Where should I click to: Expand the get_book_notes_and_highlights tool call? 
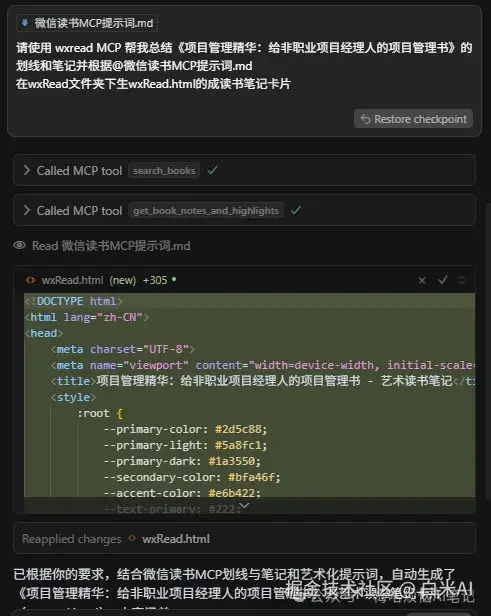click(27, 210)
